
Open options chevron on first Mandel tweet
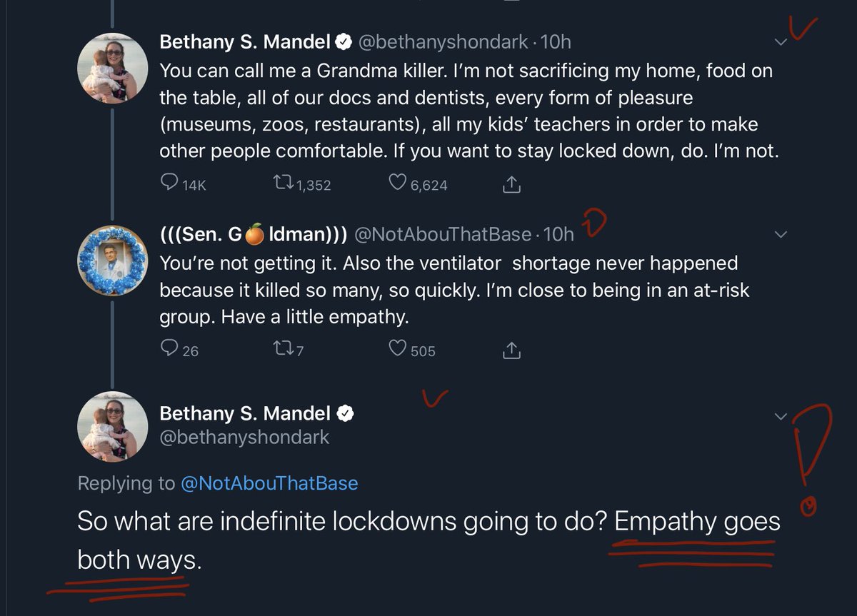781,43
